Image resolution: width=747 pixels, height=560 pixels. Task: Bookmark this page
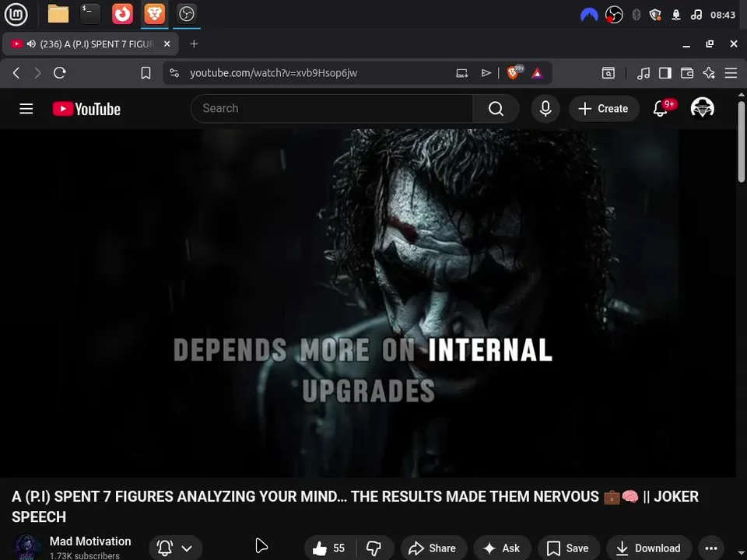click(146, 73)
